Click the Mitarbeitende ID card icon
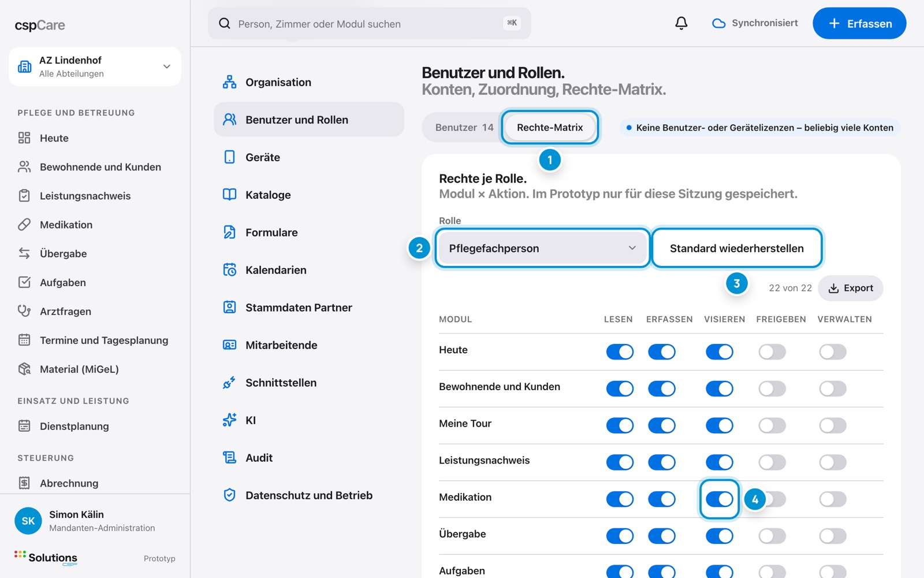The image size is (924, 578). pos(229,345)
